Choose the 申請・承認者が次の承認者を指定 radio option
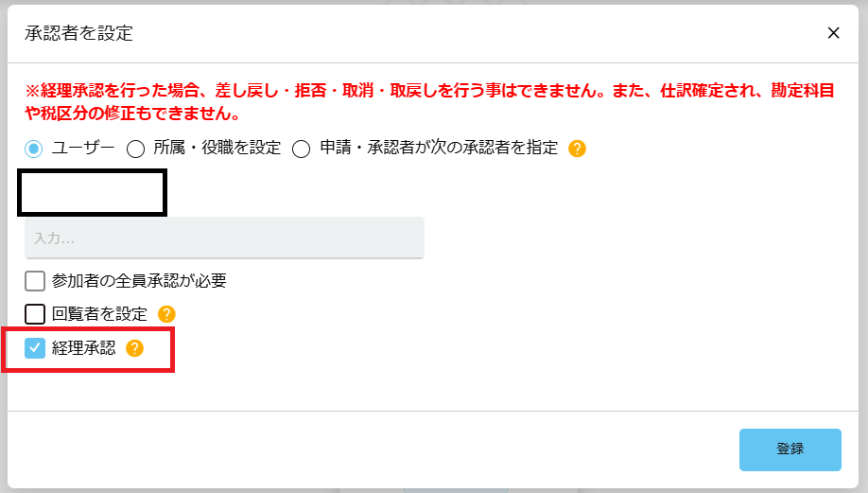The width and height of the screenshot is (868, 493). [301, 149]
